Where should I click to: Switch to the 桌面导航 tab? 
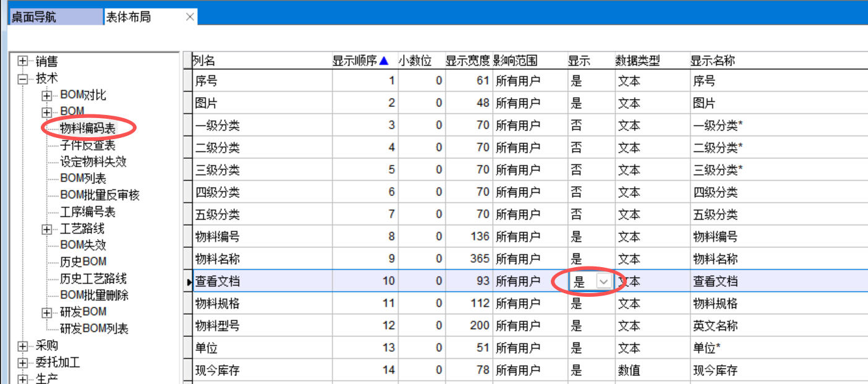pos(54,17)
